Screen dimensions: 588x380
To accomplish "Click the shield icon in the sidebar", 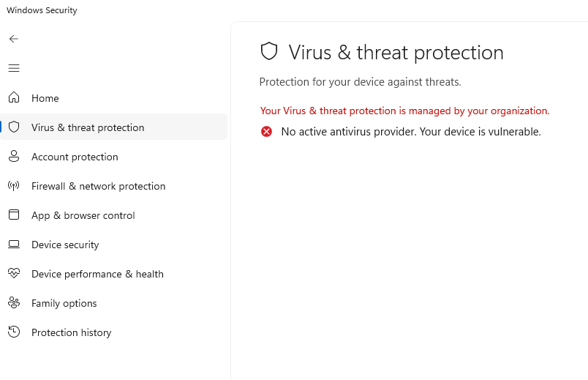I will 14,127.
